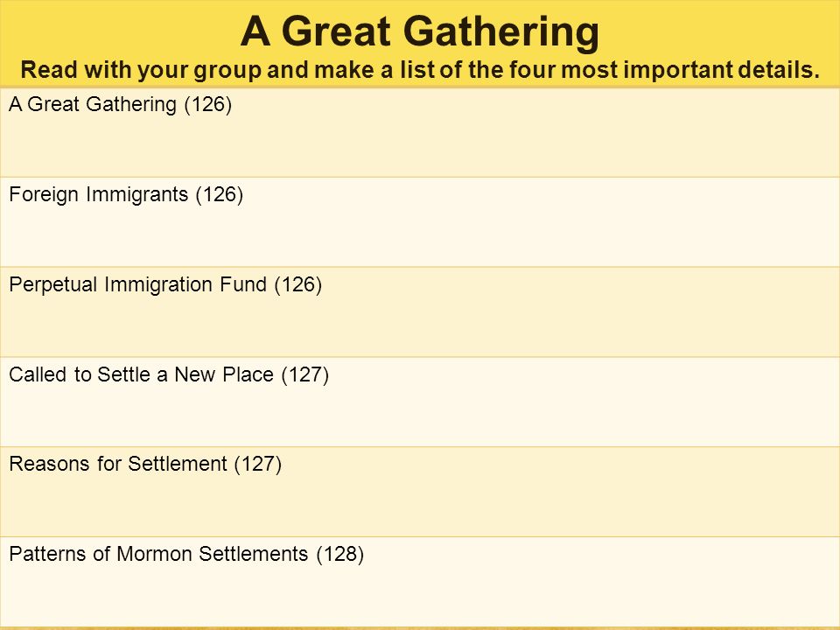Select the 'Perpetual Immigration Fund' row label
Image resolution: width=840 pixels, height=630 pixels.
tap(137, 283)
